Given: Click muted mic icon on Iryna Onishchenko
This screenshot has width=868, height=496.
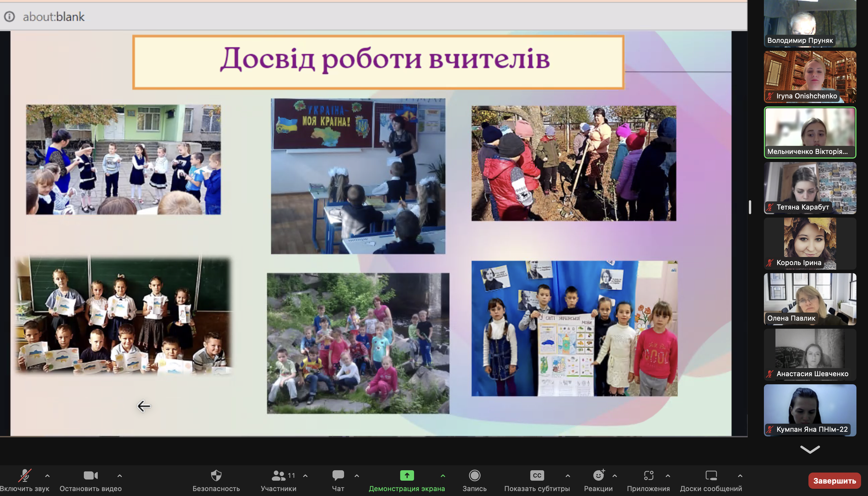Looking at the screenshot, I should (770, 96).
